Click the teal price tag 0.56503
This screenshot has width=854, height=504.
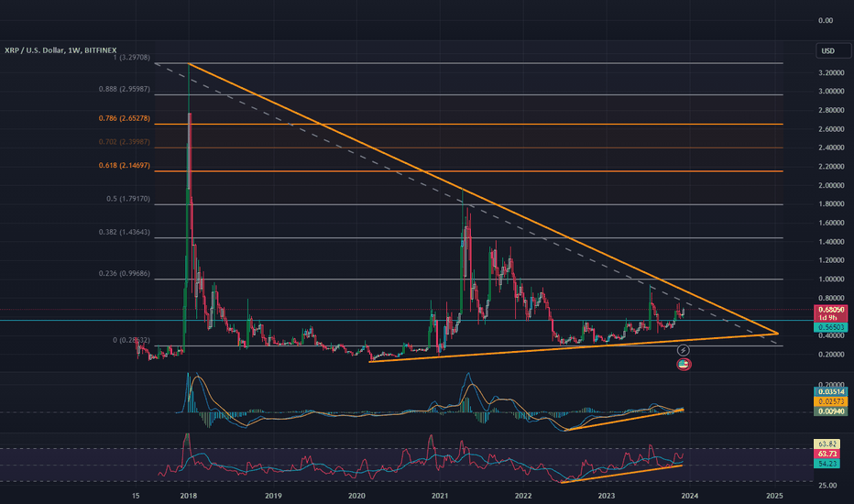(x=830, y=327)
